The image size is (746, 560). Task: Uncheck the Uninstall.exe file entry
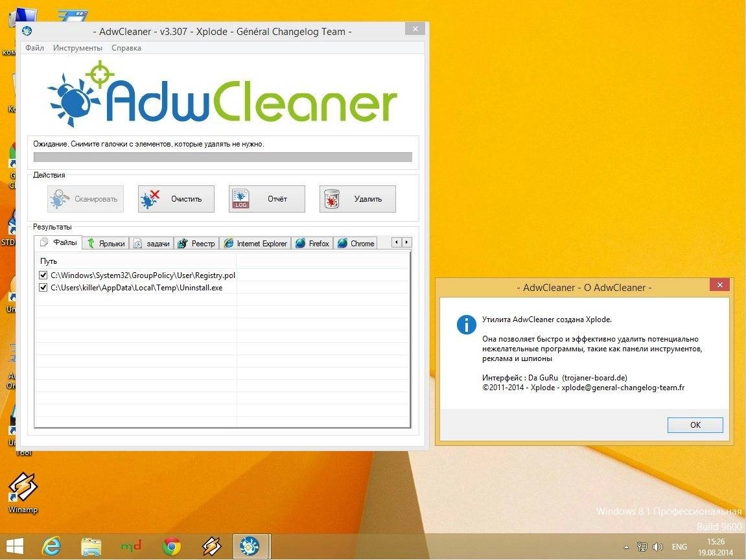(43, 287)
